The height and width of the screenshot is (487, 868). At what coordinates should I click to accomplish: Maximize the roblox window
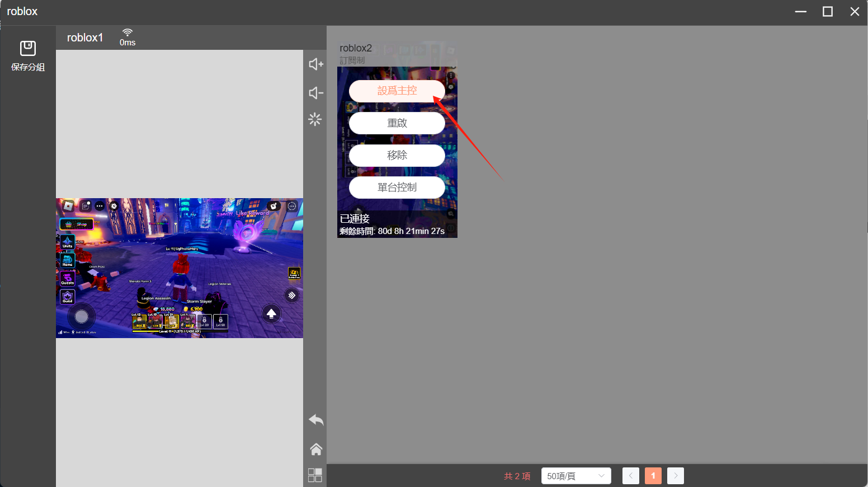pyautogui.click(x=828, y=11)
